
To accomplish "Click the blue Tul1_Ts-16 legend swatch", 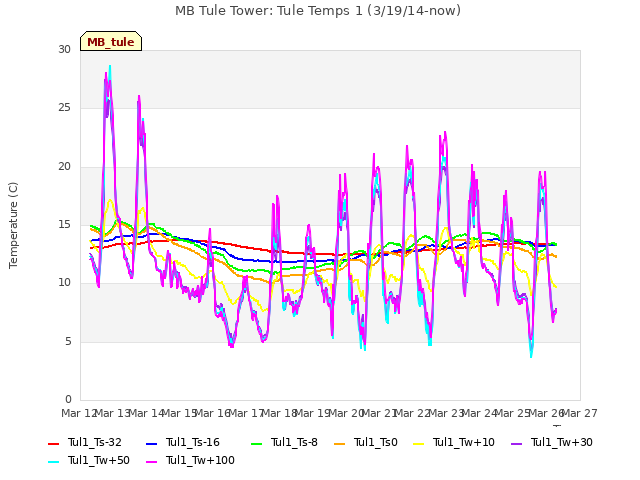I will (x=151, y=443).
